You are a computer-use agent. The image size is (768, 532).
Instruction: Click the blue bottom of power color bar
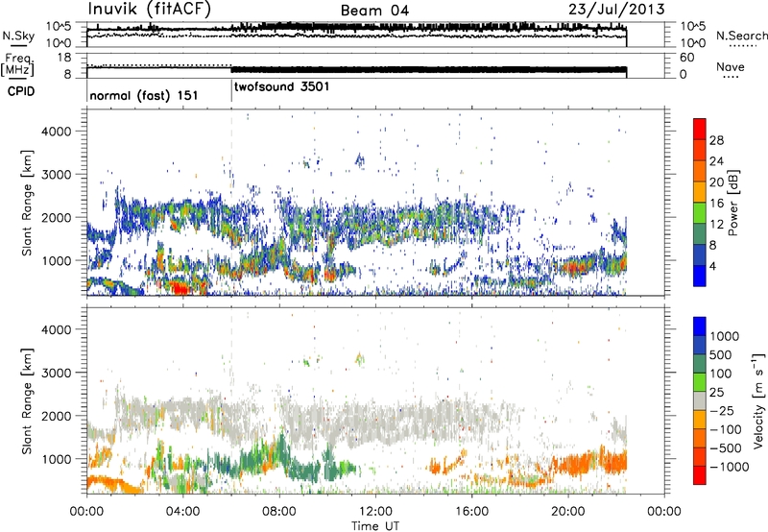click(x=700, y=276)
